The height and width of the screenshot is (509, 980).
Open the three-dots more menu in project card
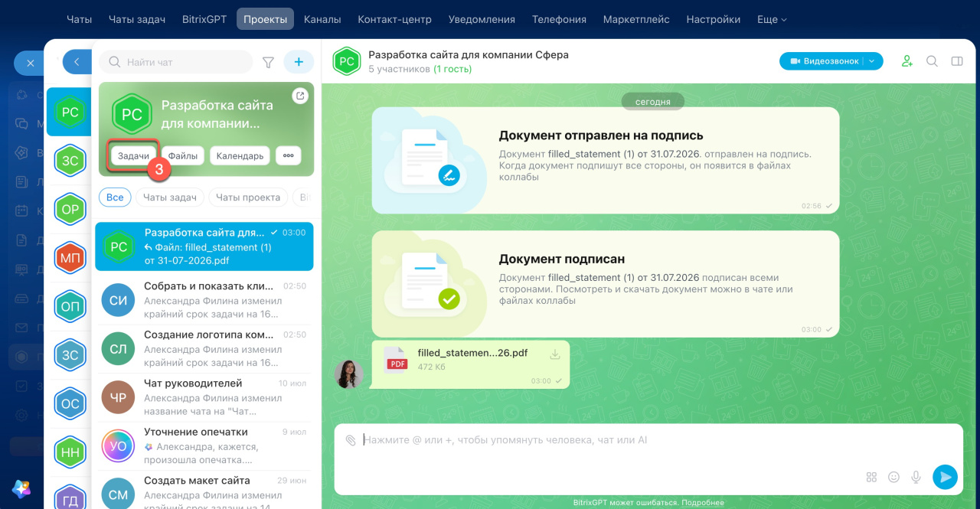point(289,155)
